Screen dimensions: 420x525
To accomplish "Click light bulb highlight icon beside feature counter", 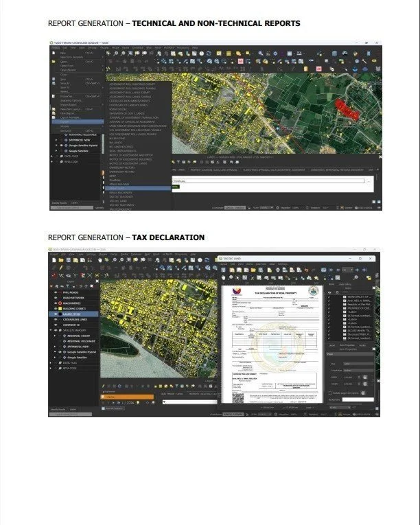I will (138, 403).
